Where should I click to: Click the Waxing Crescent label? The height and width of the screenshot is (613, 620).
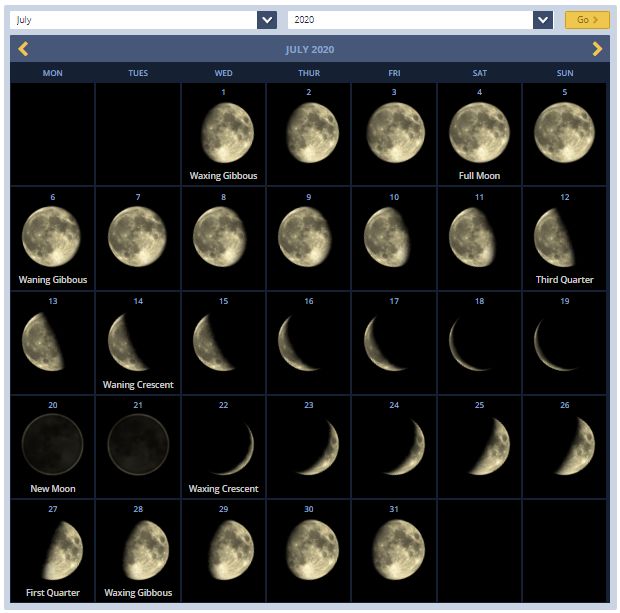223,488
